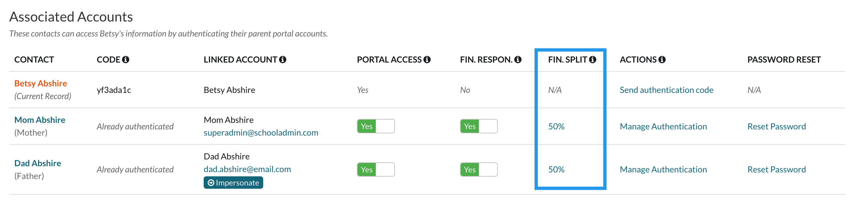Reset Password for Dad Abshire

[x=776, y=169]
